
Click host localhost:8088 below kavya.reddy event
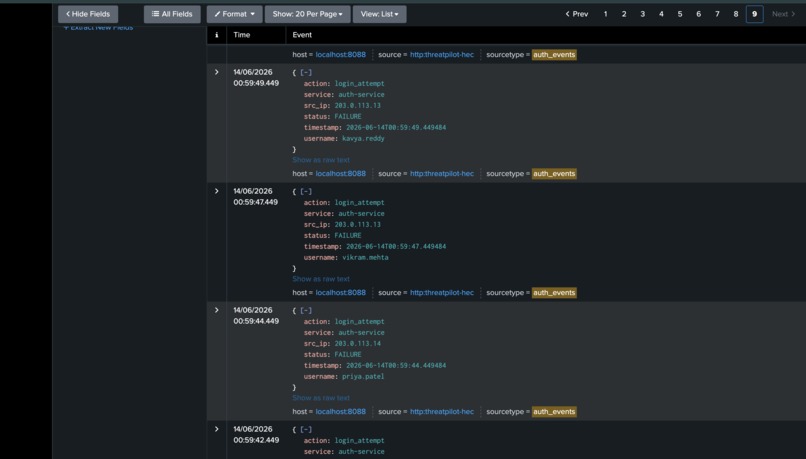click(341, 174)
